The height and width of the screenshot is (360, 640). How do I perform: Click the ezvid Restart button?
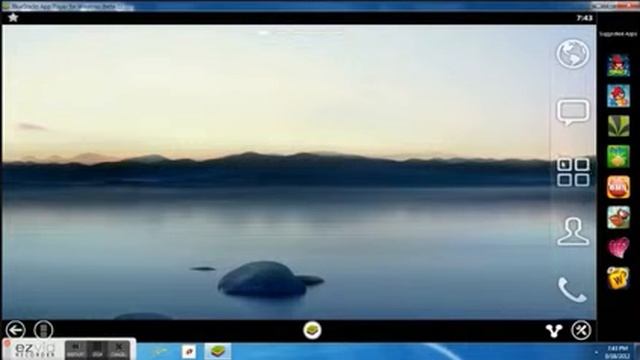point(76,350)
